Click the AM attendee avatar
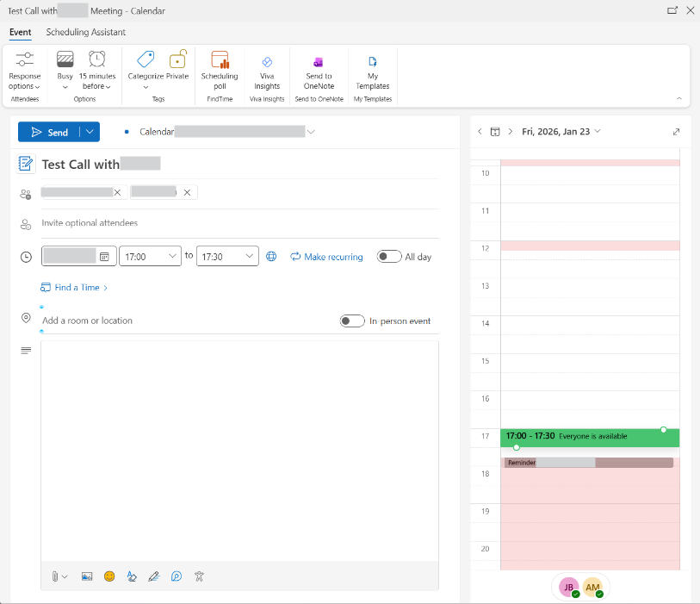700x604 pixels. click(x=592, y=588)
